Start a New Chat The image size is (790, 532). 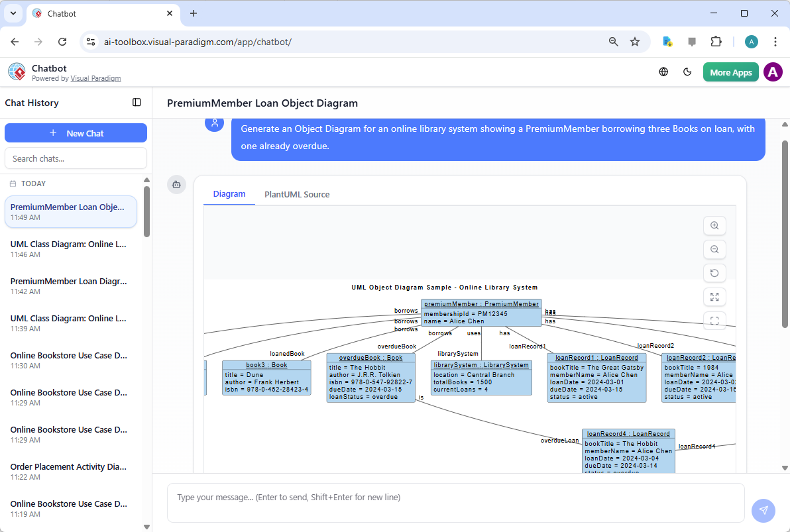coord(76,133)
